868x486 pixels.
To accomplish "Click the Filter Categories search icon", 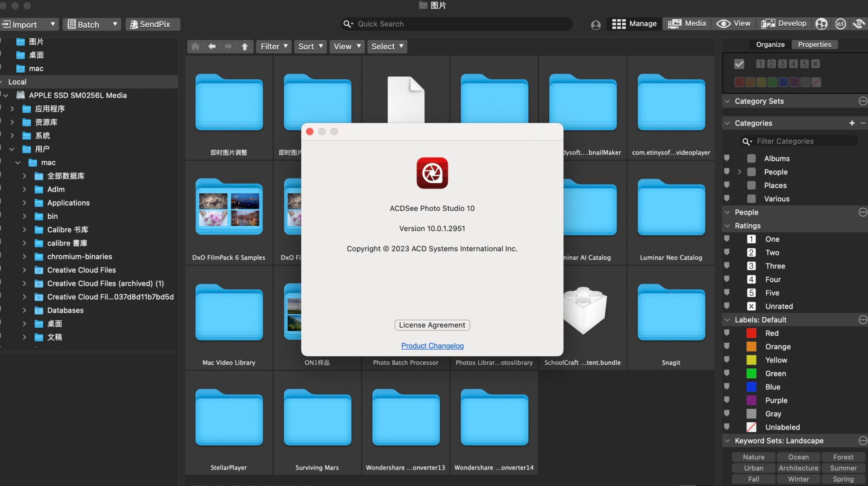I will coord(747,141).
